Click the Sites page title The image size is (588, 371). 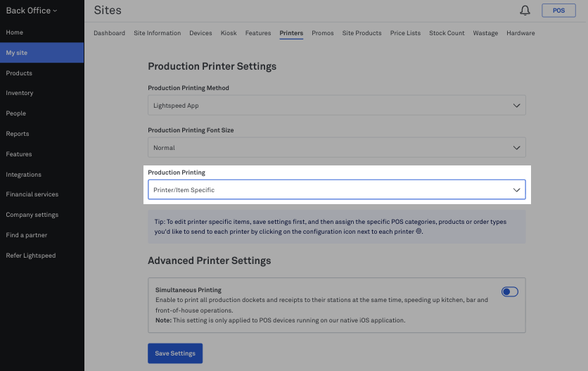(x=108, y=10)
